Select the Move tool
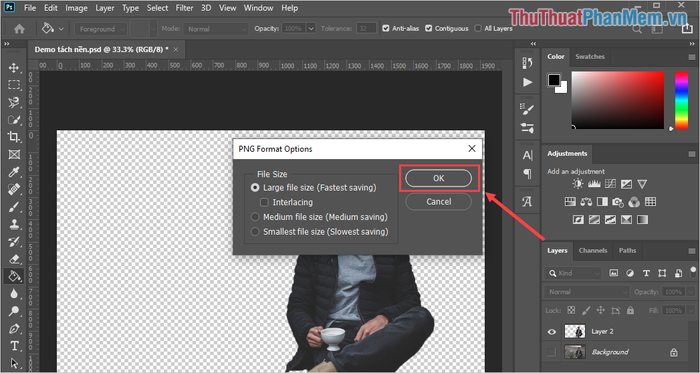Image resolution: width=700 pixels, height=373 pixels. (14, 68)
